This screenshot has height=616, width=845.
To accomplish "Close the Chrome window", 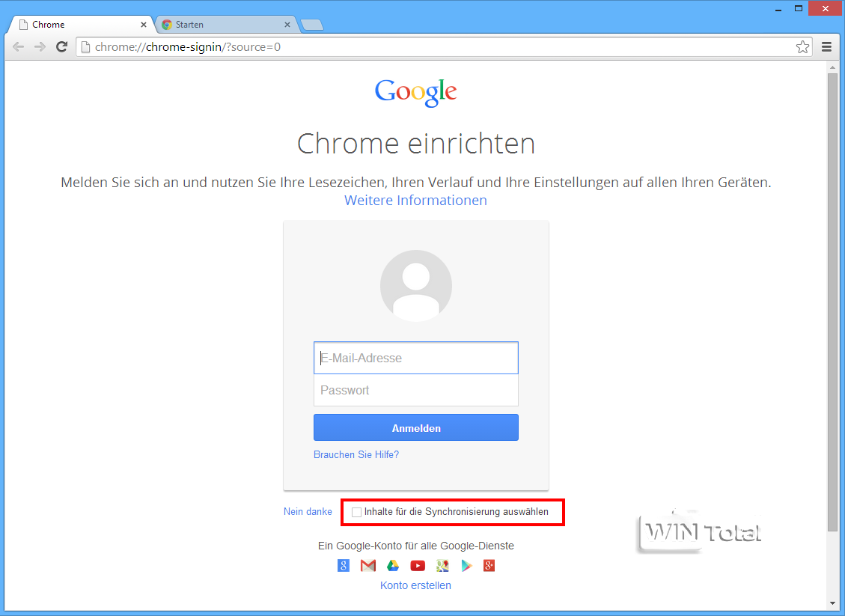I will click(x=825, y=9).
